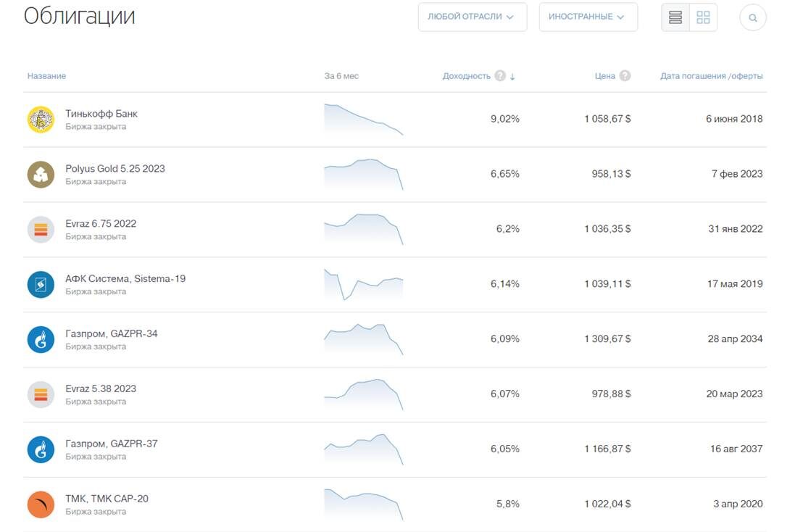The height and width of the screenshot is (532, 803).
Task: Open Газпром, GAZPR-37 bond
Action: 112,444
